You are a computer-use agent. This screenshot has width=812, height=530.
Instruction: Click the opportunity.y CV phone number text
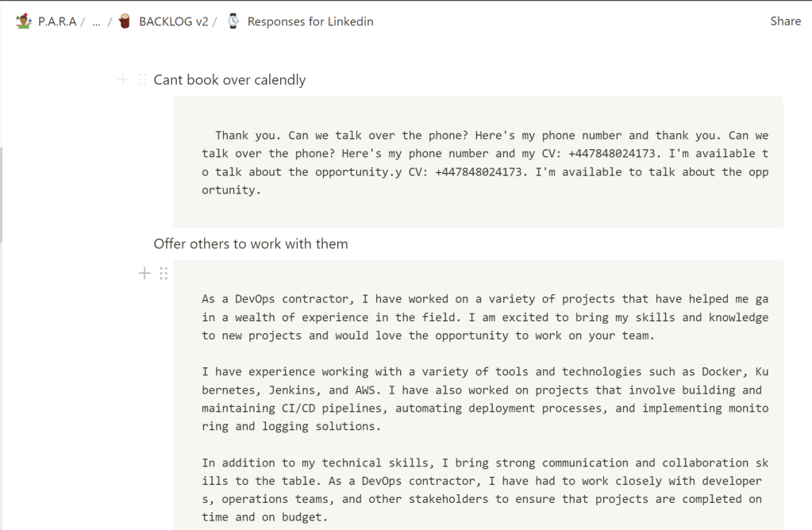pyautogui.click(x=421, y=172)
